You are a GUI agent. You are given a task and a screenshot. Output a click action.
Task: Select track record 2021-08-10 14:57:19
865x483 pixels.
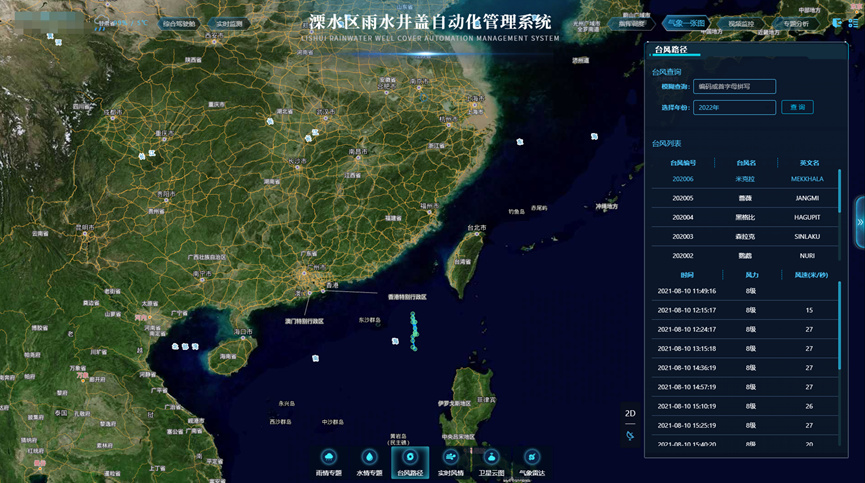[744, 387]
